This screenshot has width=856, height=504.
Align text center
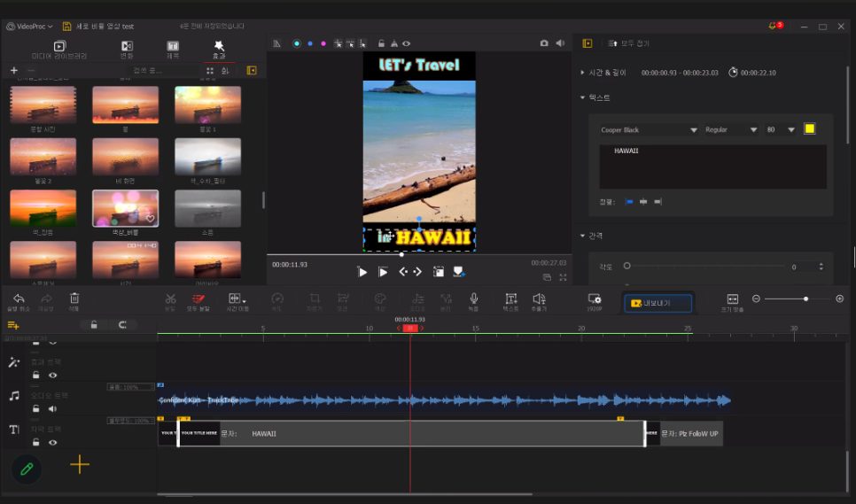tap(643, 202)
